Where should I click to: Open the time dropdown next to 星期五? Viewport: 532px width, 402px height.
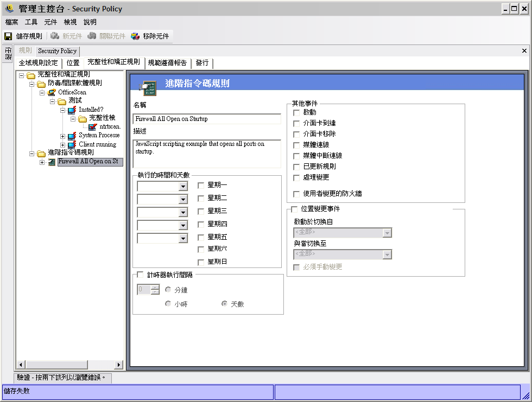tap(183, 239)
